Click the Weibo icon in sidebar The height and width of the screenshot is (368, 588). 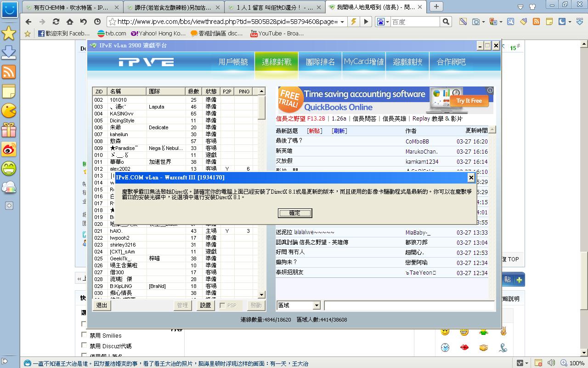coord(9,149)
